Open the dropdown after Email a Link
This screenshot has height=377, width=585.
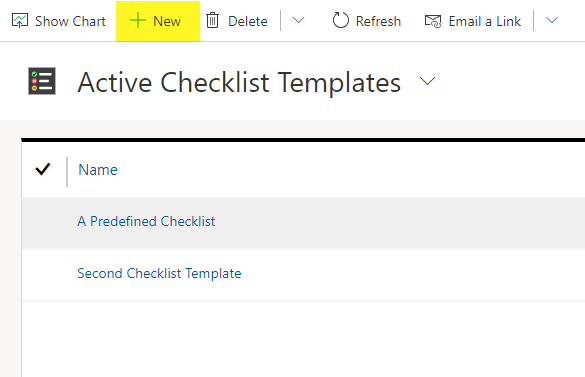point(552,21)
